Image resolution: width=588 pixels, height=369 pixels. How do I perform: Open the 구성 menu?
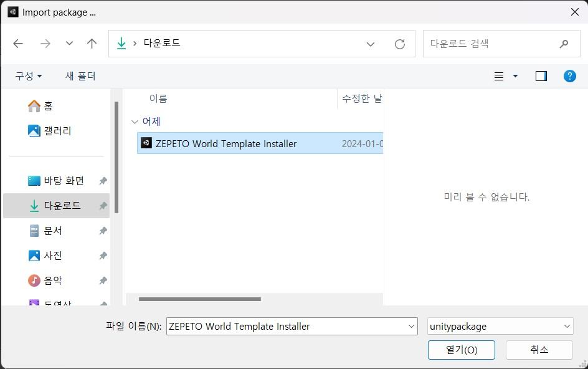[29, 76]
